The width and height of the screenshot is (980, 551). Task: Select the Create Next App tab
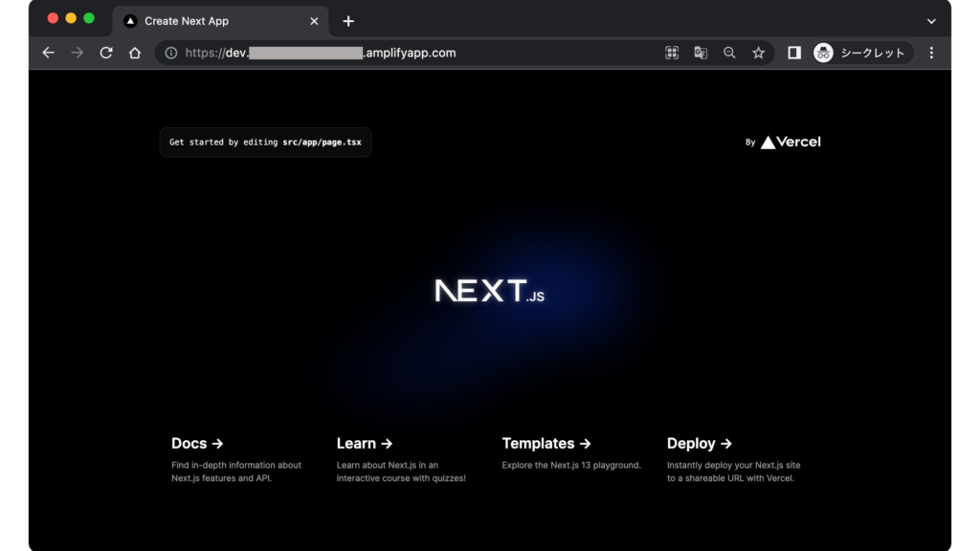(221, 21)
